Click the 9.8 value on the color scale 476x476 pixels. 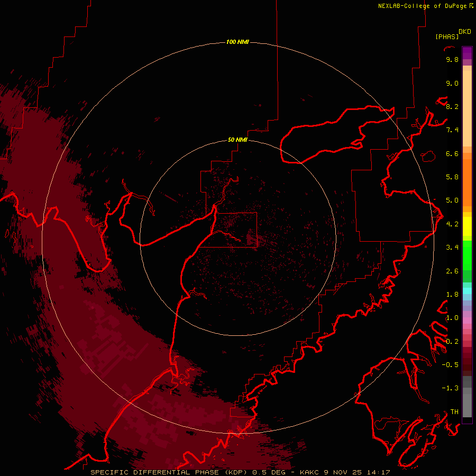click(452, 59)
